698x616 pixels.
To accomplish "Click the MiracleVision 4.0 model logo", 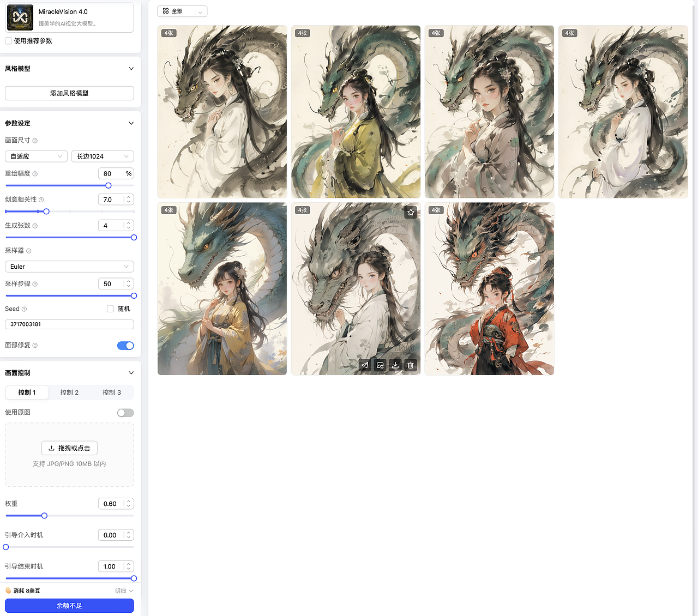I will click(x=20, y=17).
